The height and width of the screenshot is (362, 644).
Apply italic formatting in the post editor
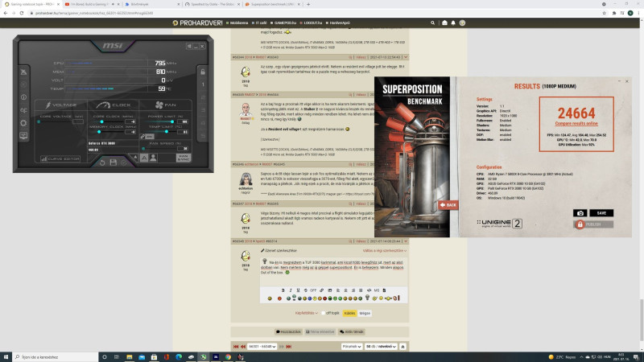pyautogui.click(x=291, y=290)
